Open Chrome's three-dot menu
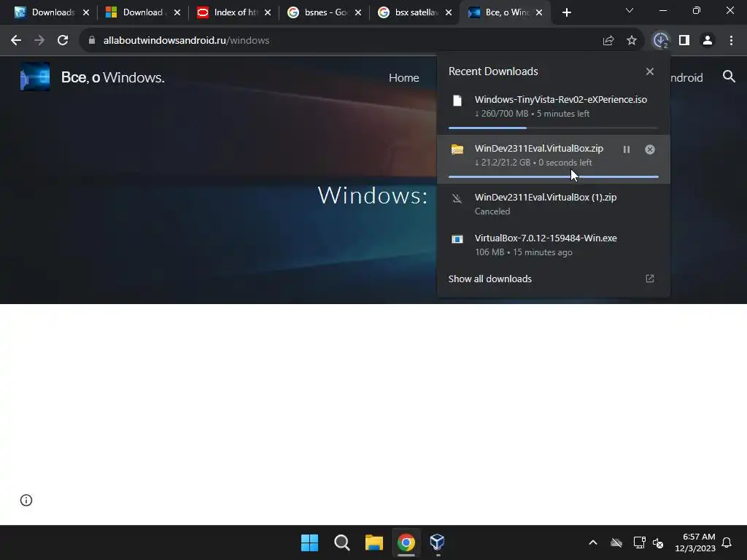747x560 pixels. click(731, 41)
